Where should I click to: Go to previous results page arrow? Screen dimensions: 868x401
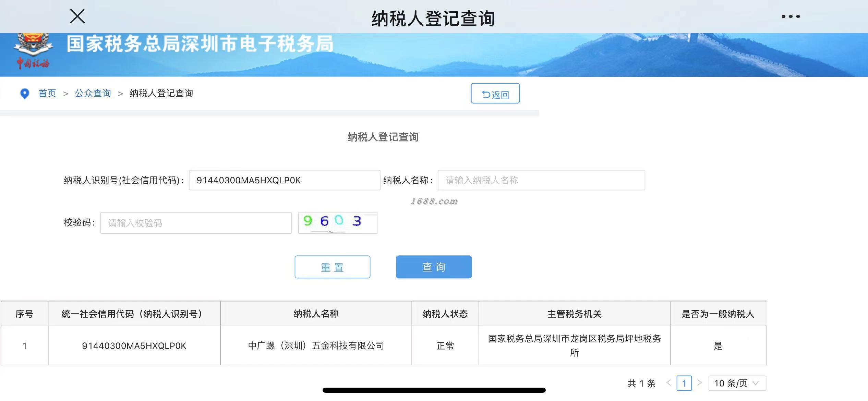pyautogui.click(x=668, y=383)
